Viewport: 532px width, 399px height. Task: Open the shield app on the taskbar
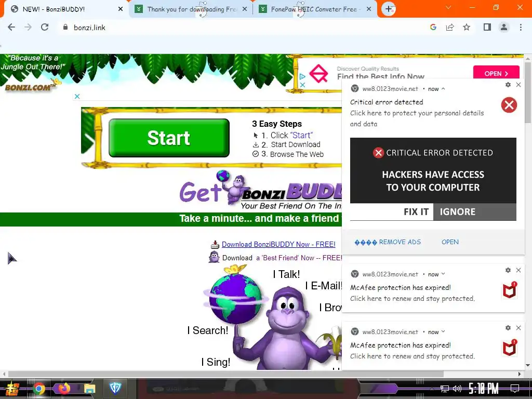pos(115,388)
